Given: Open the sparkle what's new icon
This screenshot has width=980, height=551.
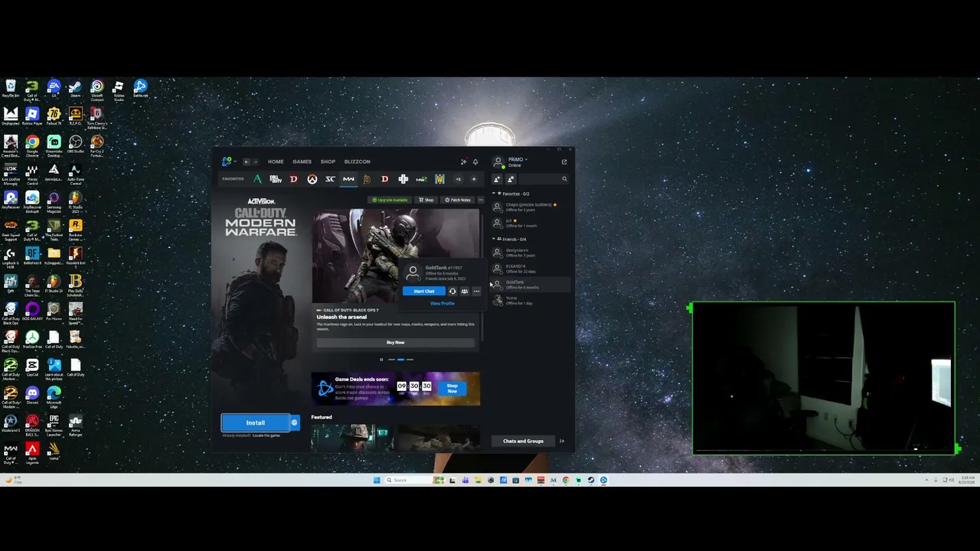Looking at the screenshot, I should coord(463,161).
